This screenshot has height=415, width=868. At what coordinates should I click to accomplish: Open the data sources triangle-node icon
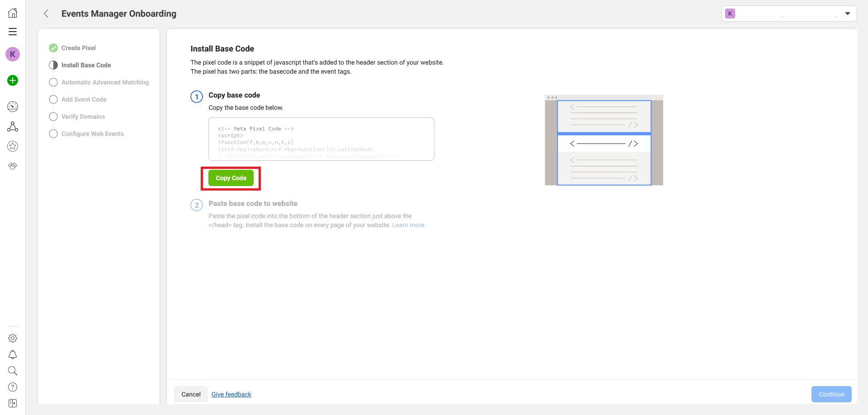pyautogui.click(x=13, y=126)
